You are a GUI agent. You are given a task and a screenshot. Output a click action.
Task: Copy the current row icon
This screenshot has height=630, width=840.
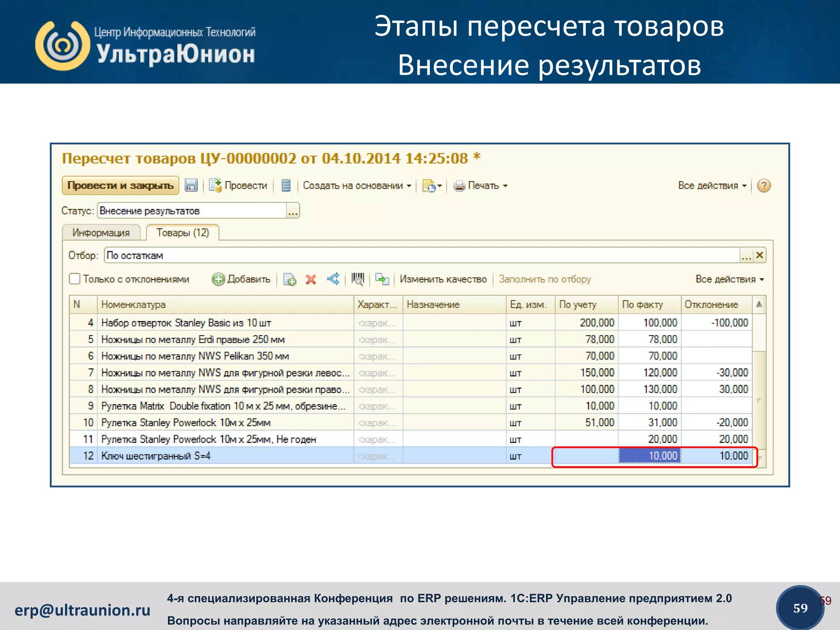[x=290, y=279]
